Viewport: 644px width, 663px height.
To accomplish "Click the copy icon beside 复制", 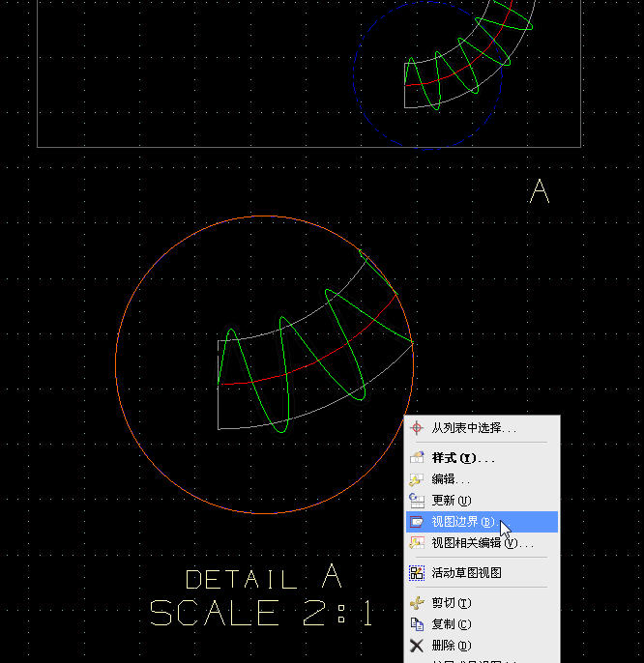I will pyautogui.click(x=417, y=624).
